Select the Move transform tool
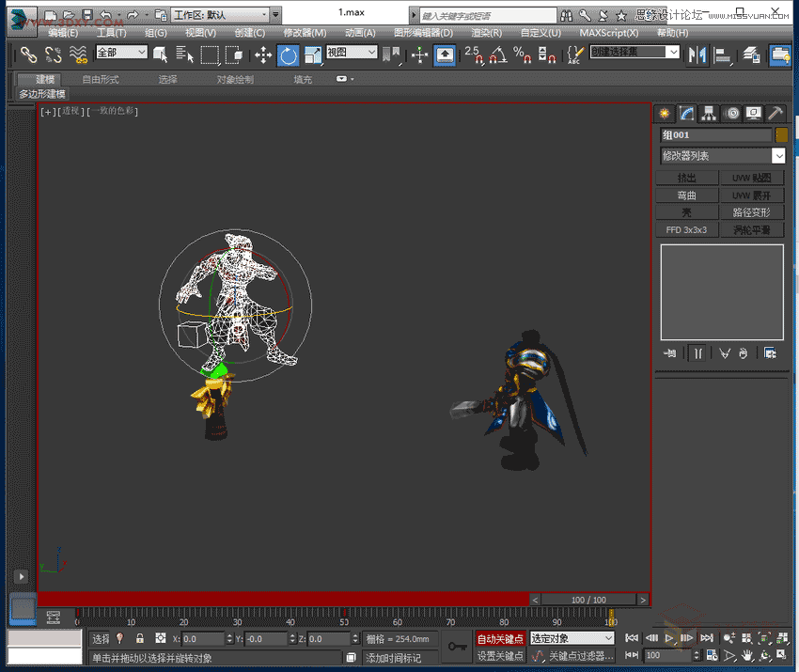 pos(264,55)
